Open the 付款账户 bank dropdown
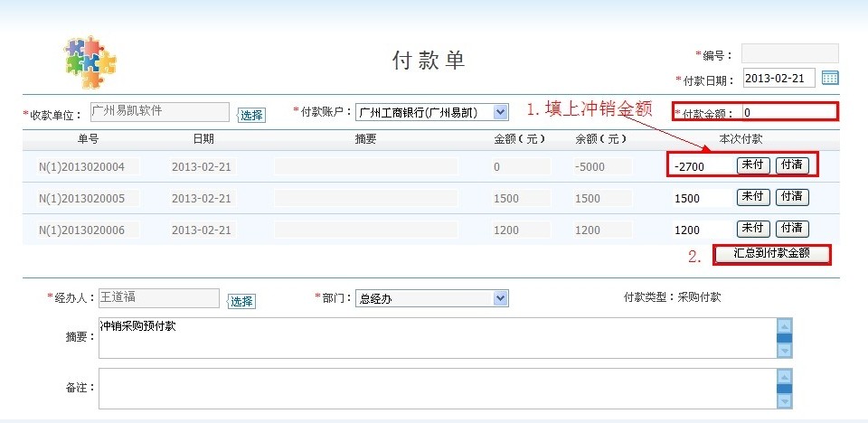This screenshot has width=868, height=423. (x=432, y=112)
